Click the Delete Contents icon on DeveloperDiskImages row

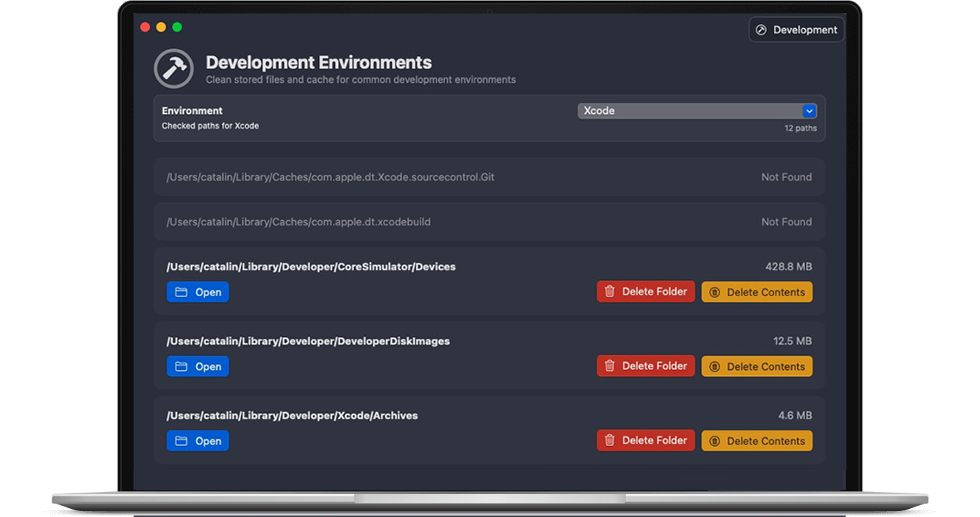714,366
